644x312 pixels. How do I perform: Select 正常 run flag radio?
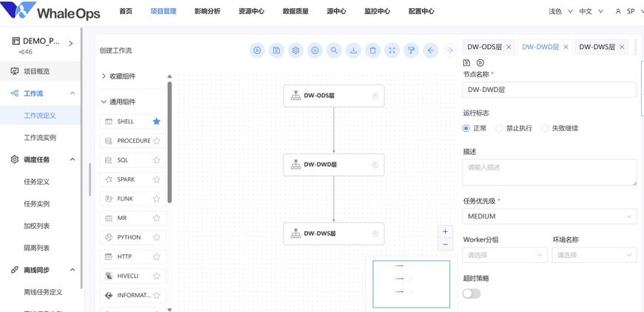pos(466,128)
